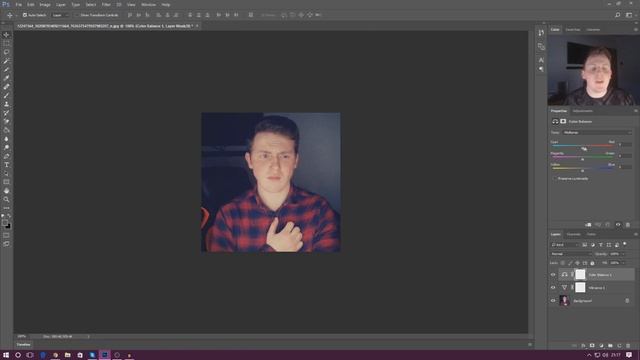Screen dimensions: 640x360
Task: Open the search icon in options bar
Action: [618, 15]
